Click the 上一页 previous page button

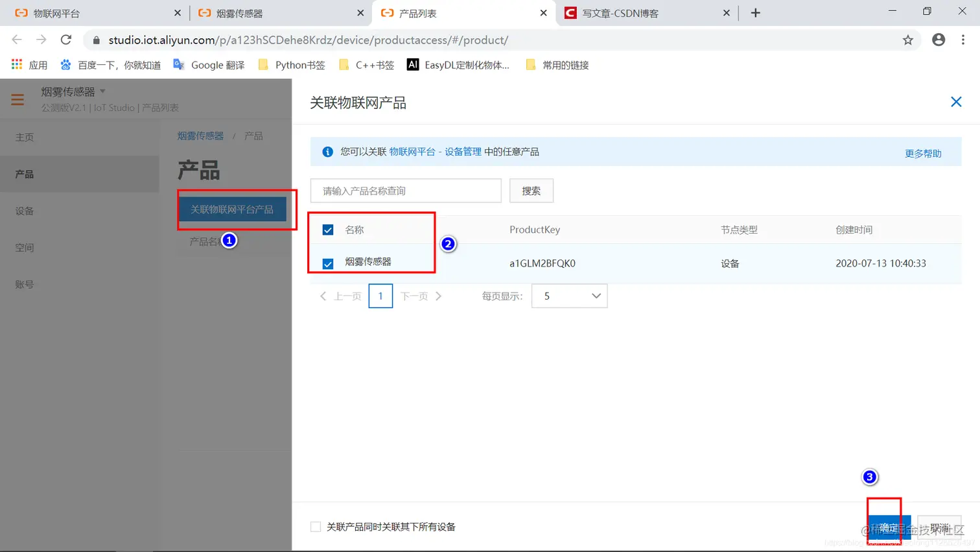coord(341,296)
